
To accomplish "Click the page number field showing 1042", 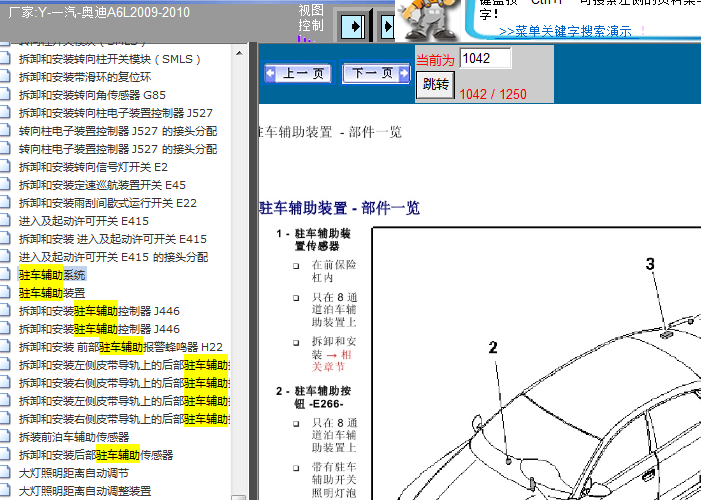I will click(x=485, y=58).
